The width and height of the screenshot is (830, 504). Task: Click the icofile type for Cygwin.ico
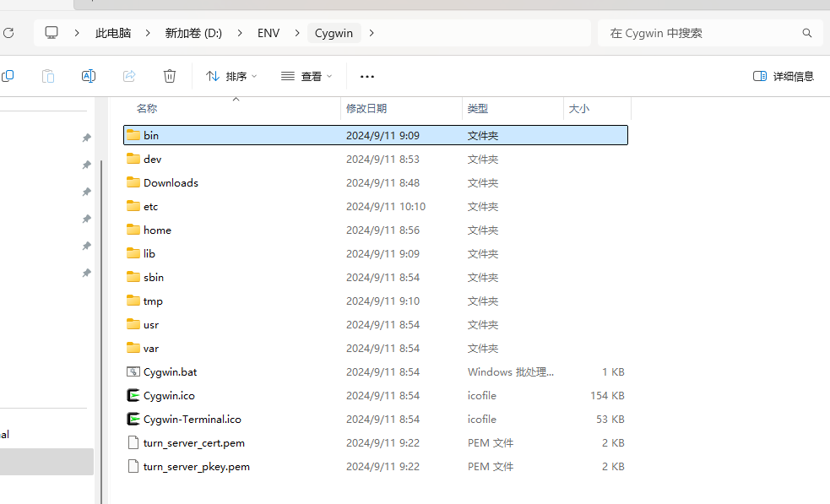481,395
